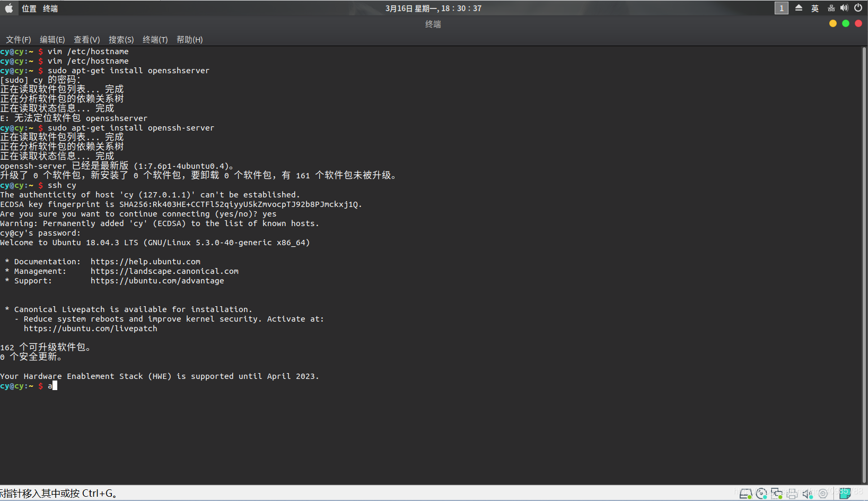Click the '162 个可升级软件包' line
The image size is (868, 501).
(46, 347)
